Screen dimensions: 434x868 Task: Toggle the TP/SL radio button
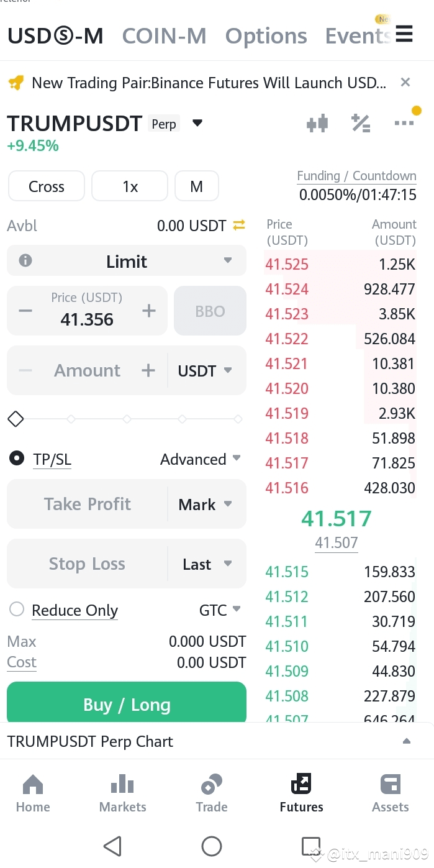coord(16,459)
